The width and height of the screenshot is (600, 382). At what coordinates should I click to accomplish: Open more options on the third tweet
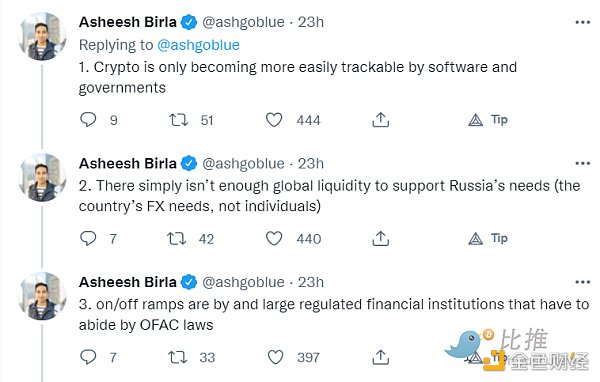pyautogui.click(x=582, y=282)
